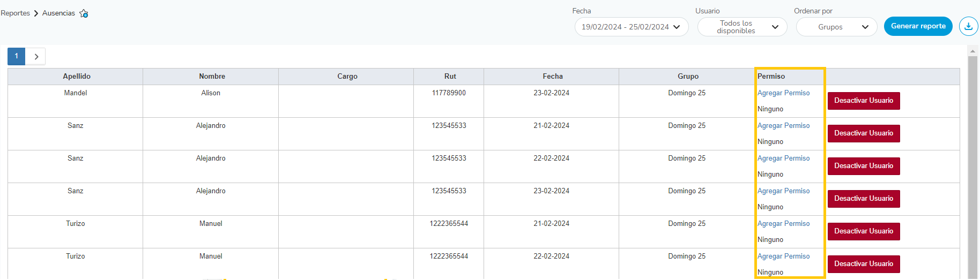Deactivate user Sanz on the 23-02-2024 row

tap(863, 199)
